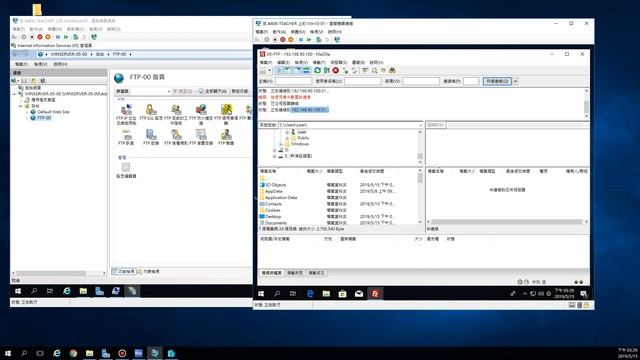Open Chrome from host taskbar
Viewport: 640px width, 360px height.
click(x=73, y=353)
